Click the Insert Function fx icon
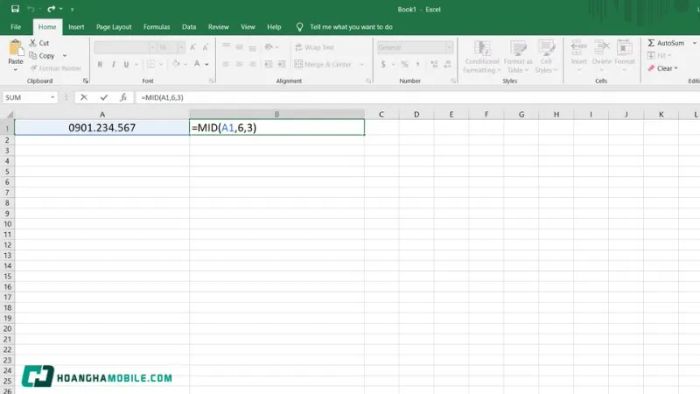700x394 pixels. pos(123,97)
